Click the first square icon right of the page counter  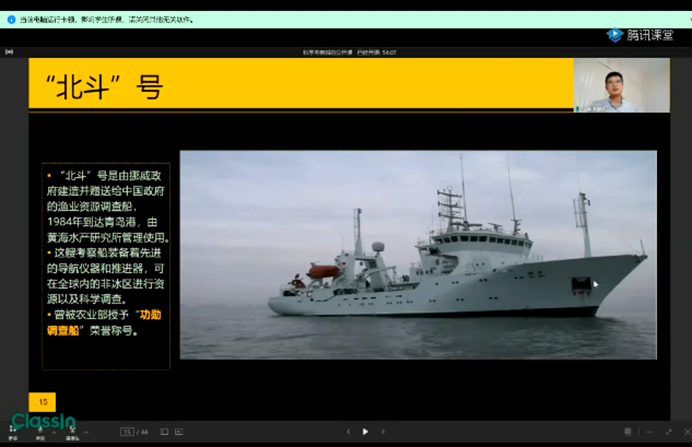click(x=165, y=432)
